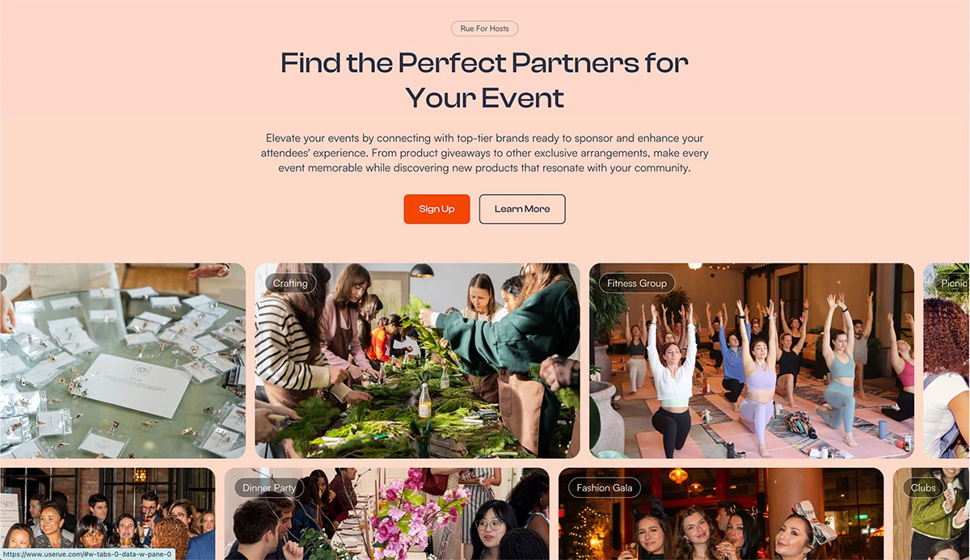The width and height of the screenshot is (970, 560).
Task: Open the yoga fitness group photo
Action: pos(752,360)
